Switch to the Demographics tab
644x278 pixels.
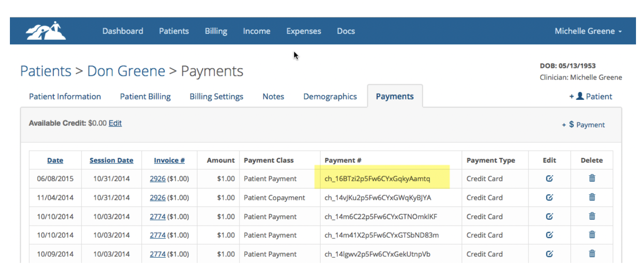click(x=330, y=97)
